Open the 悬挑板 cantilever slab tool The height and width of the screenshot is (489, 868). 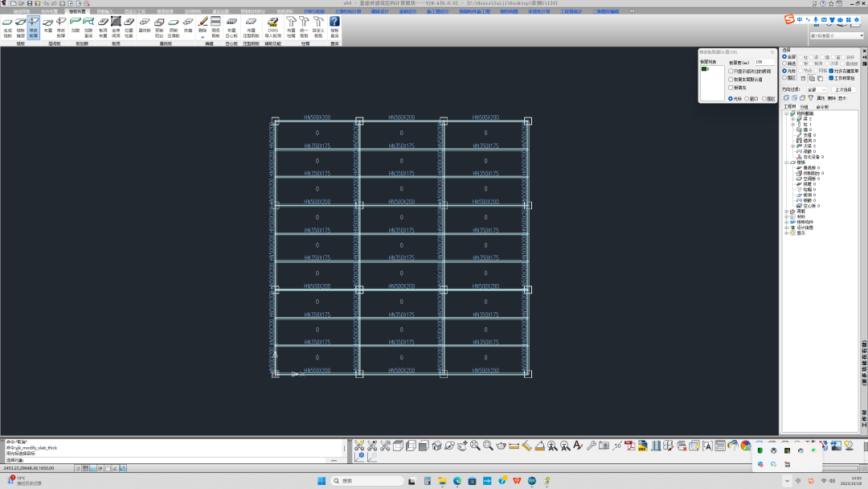tap(145, 25)
